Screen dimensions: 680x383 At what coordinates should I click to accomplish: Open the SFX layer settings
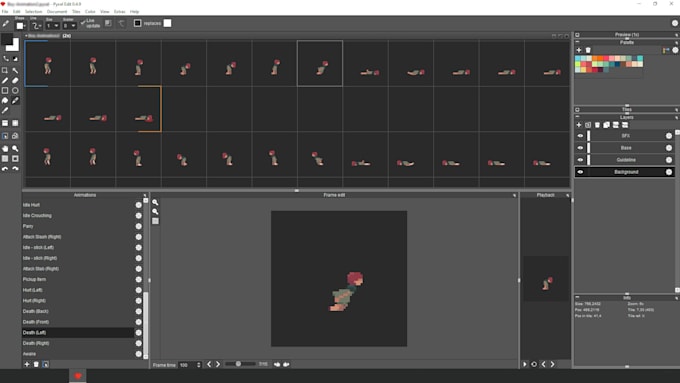click(669, 136)
